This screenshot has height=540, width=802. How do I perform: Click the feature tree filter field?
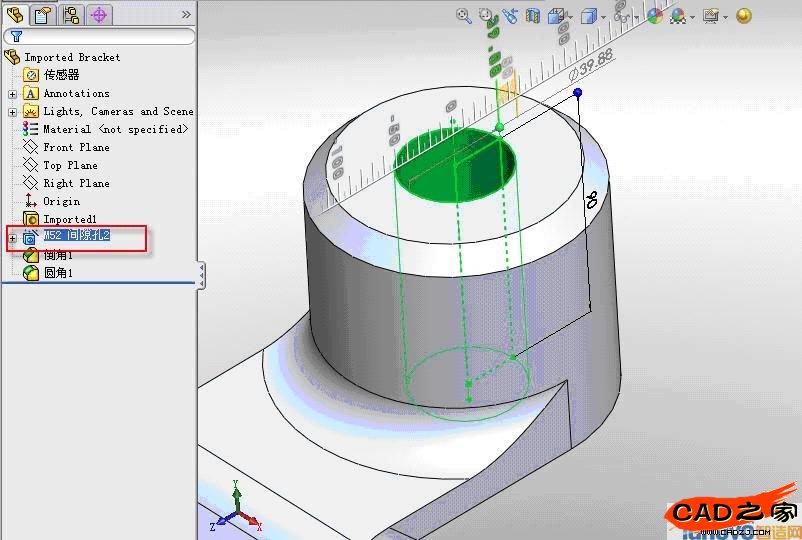(x=105, y=36)
